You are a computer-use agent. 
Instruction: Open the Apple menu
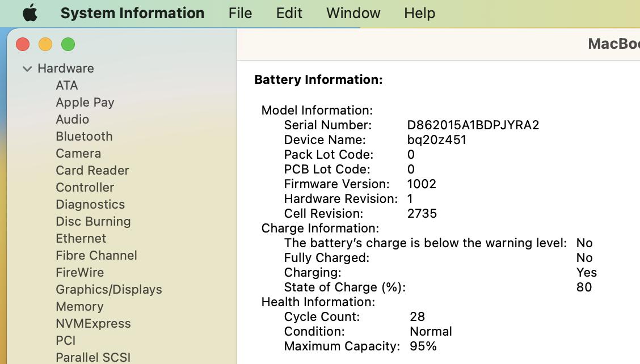pos(30,13)
